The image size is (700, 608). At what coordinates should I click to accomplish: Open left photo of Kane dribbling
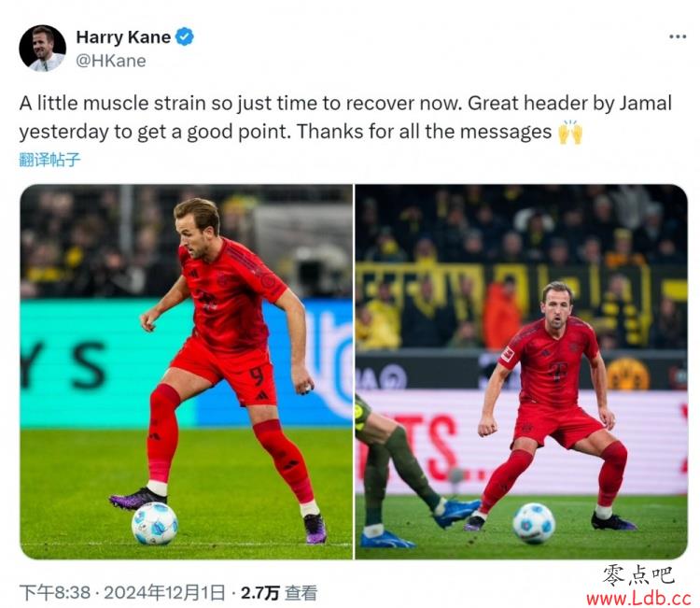point(186,372)
